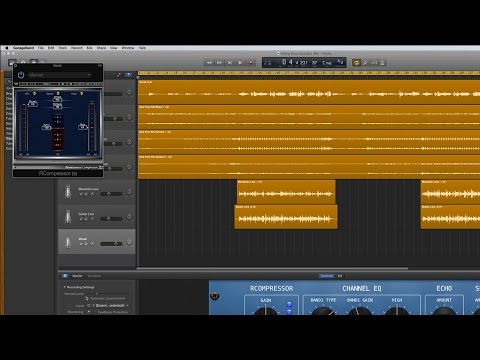Enable the Metronome icon in toolbar

(x=382, y=63)
